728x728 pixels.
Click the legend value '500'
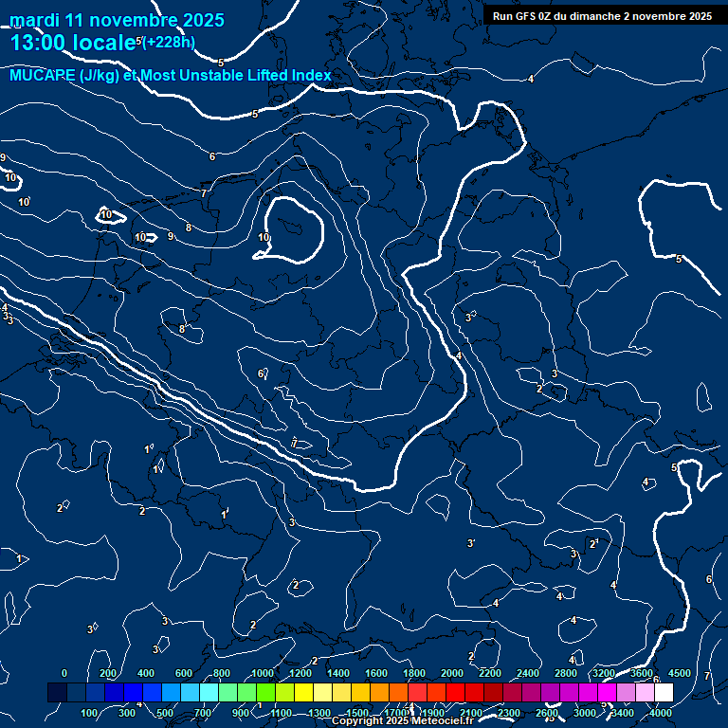pos(164,713)
